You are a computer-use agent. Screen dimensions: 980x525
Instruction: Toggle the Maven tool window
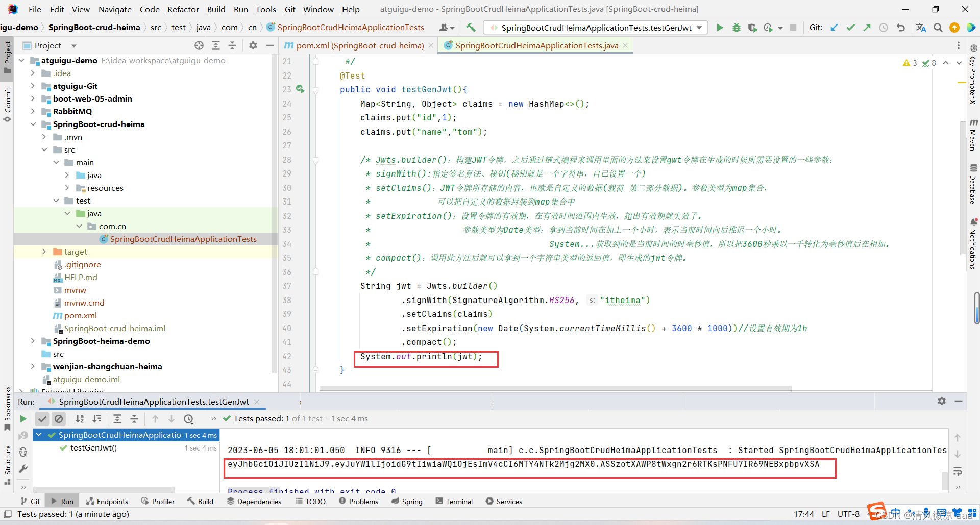pos(973,135)
